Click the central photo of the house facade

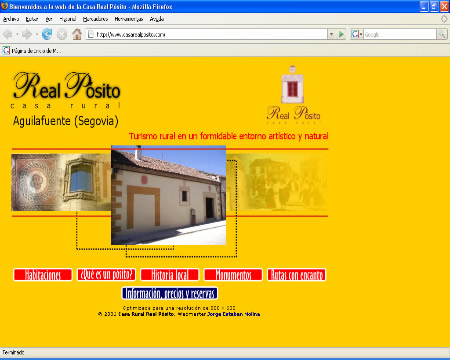click(x=169, y=195)
